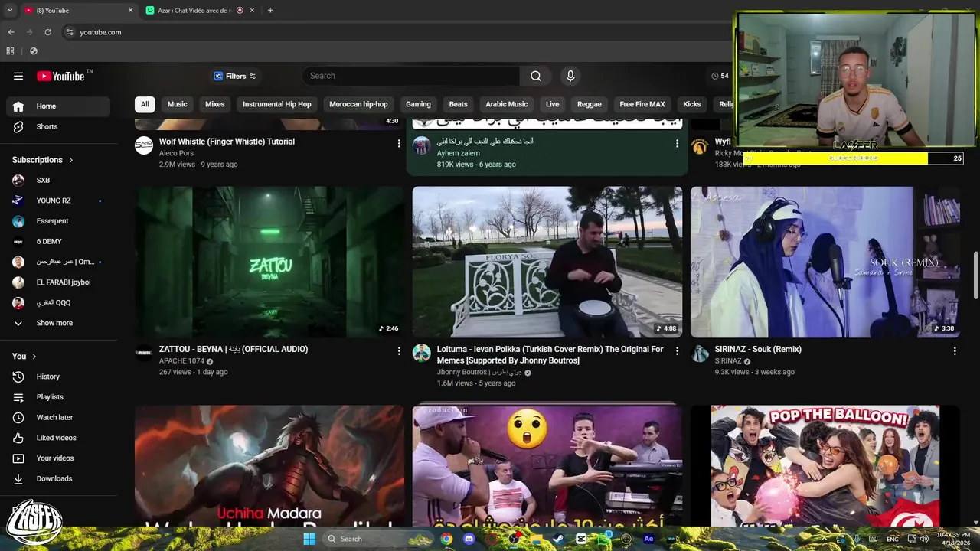Open Windows Start menu

point(309,539)
